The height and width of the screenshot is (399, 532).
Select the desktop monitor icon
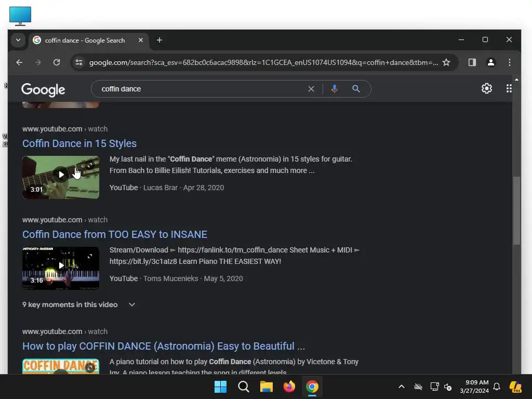pyautogui.click(x=20, y=16)
